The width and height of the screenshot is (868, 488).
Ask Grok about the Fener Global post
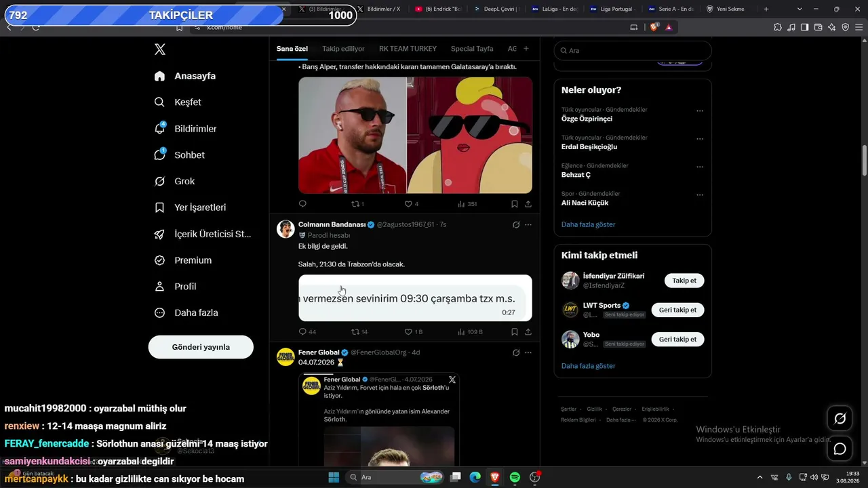coord(516,352)
